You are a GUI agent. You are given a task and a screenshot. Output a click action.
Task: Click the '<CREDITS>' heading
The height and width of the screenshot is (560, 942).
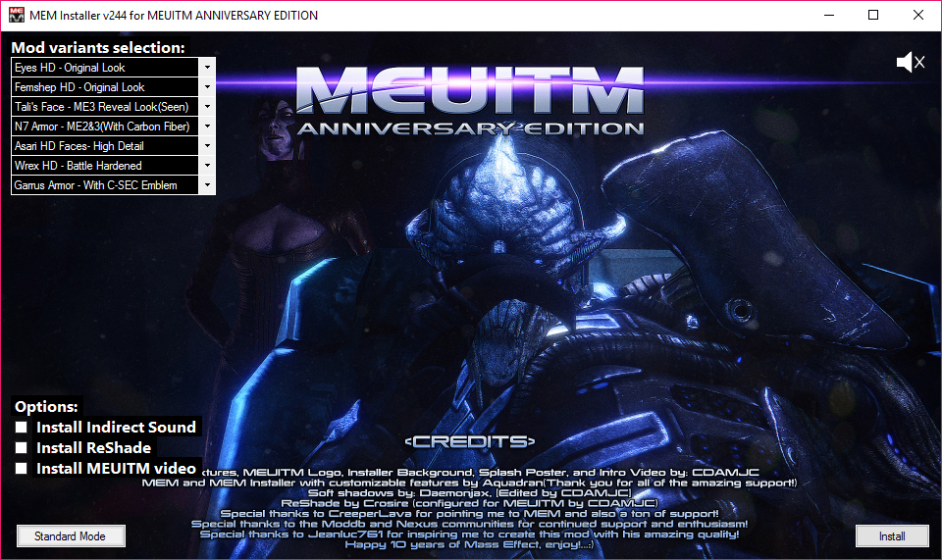[x=470, y=441]
